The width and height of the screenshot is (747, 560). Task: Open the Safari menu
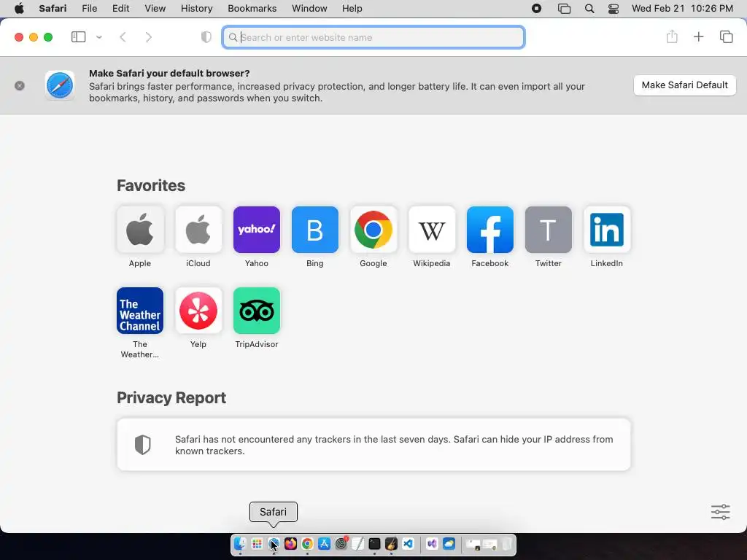(x=53, y=9)
